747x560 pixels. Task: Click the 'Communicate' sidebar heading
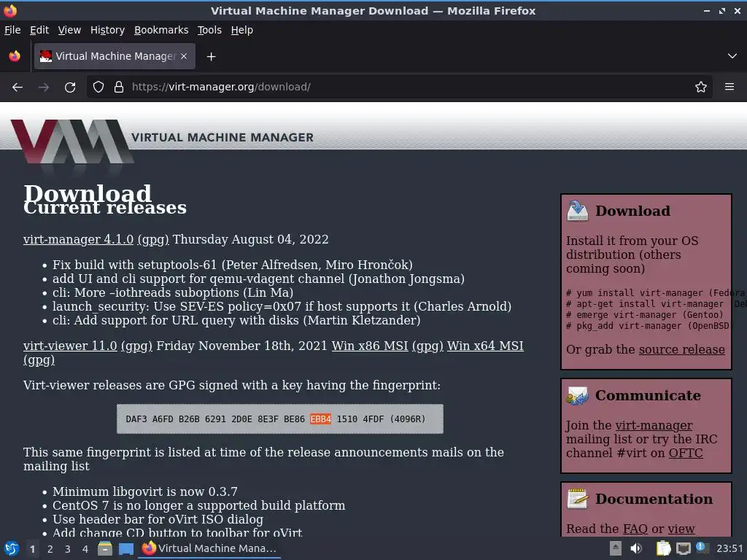click(x=648, y=395)
